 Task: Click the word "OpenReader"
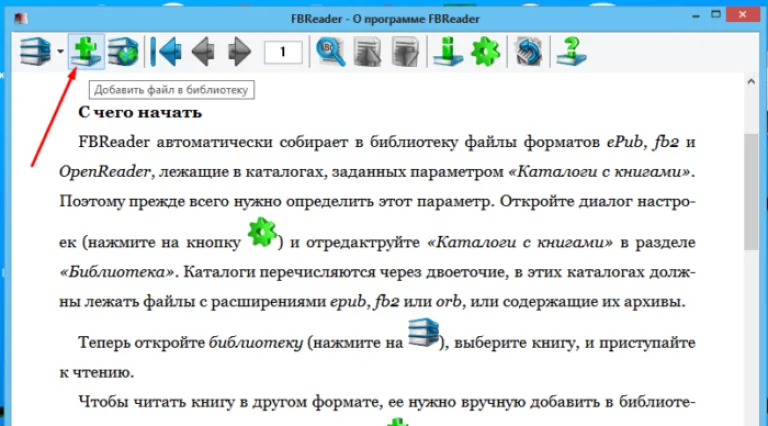[x=104, y=172]
